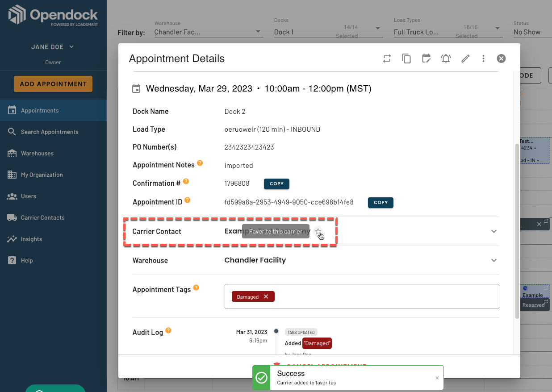The width and height of the screenshot is (552, 392).
Task: Click the Add Appointment button
Action: coord(53,84)
